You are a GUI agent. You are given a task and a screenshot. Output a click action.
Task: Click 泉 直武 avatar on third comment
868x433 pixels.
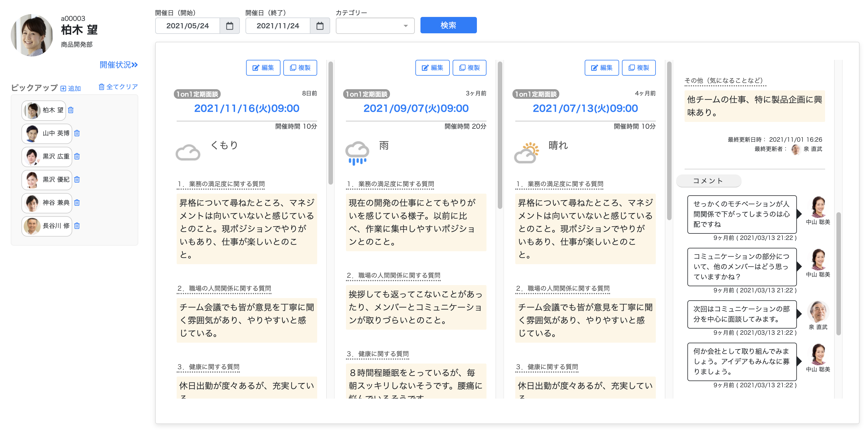[818, 312]
